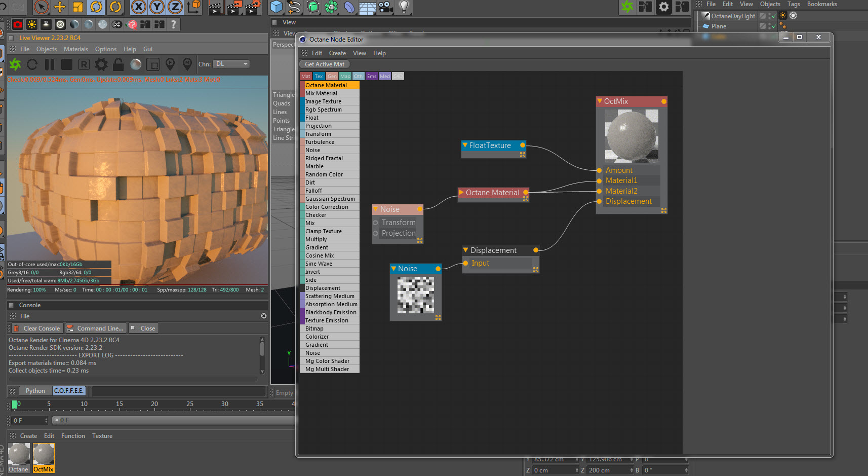Open the Octane settings gear in top-right toolbar
868x476 pixels.
click(664, 7)
